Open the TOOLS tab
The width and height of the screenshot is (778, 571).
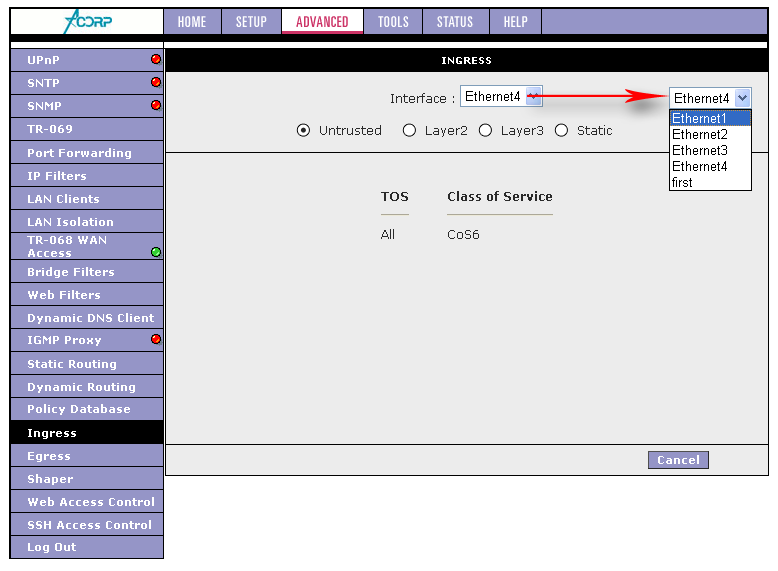(x=393, y=22)
